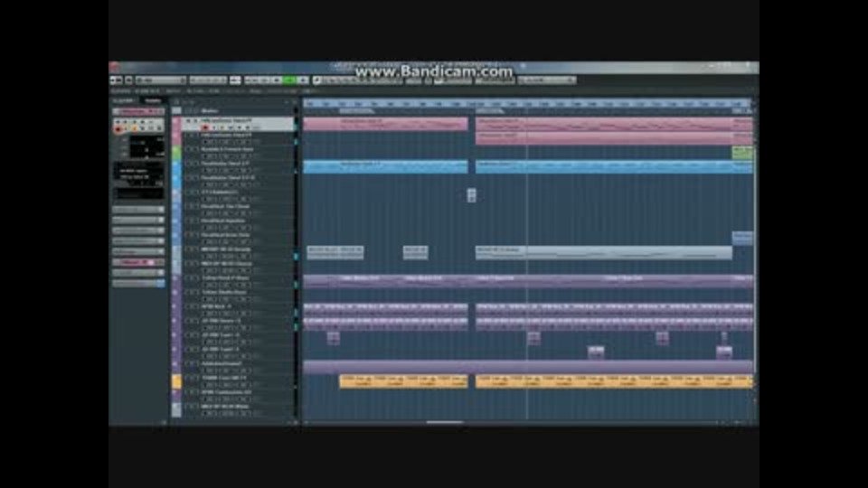Solo the orange-colored track
The image size is (868, 488).
point(195,379)
